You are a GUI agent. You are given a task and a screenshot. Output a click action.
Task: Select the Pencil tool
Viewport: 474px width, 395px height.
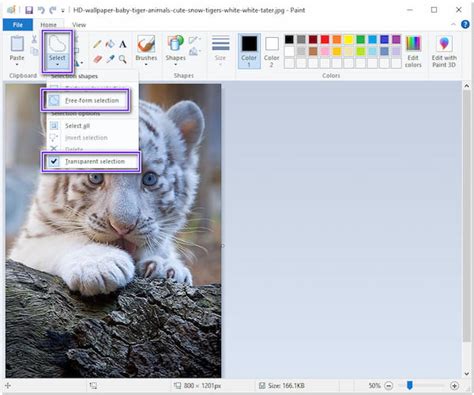(97, 44)
